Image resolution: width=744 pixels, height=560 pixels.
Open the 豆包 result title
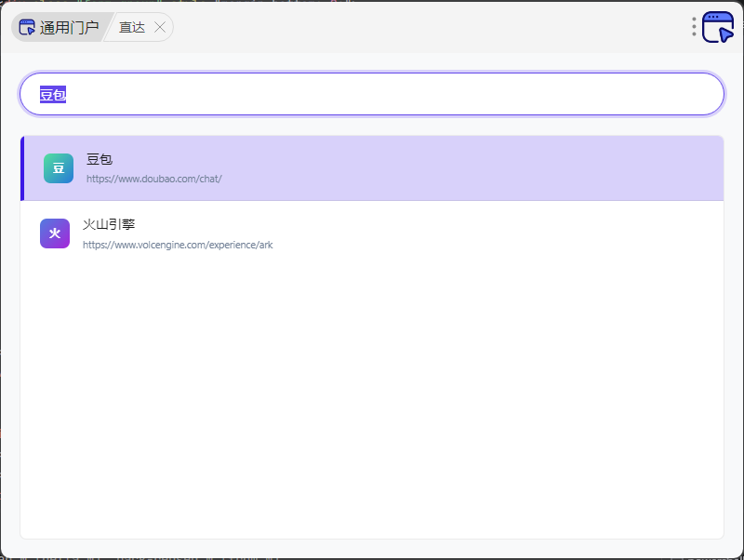(x=100, y=159)
